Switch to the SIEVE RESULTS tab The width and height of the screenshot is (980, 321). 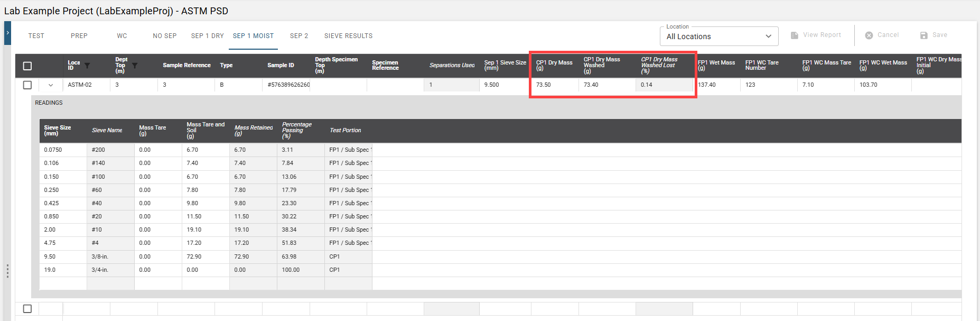(348, 36)
